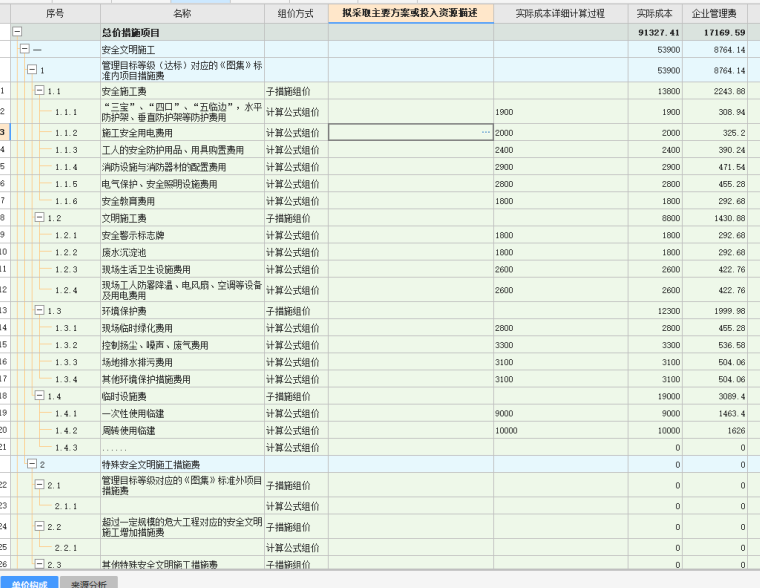Select the 安全教育费用 cell
Image resolution: width=760 pixels, height=588 pixels.
(x=182, y=201)
